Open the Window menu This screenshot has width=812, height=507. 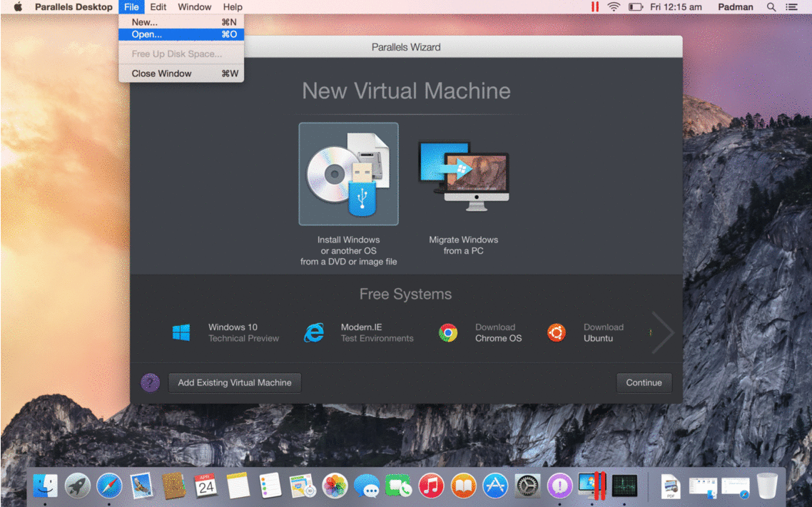[x=195, y=6]
